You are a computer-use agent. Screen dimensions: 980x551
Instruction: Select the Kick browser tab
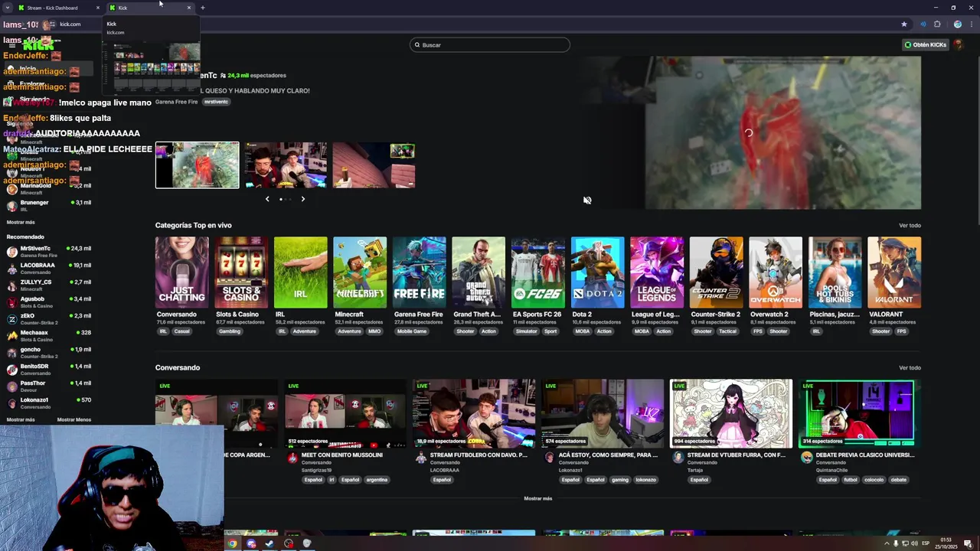151,8
